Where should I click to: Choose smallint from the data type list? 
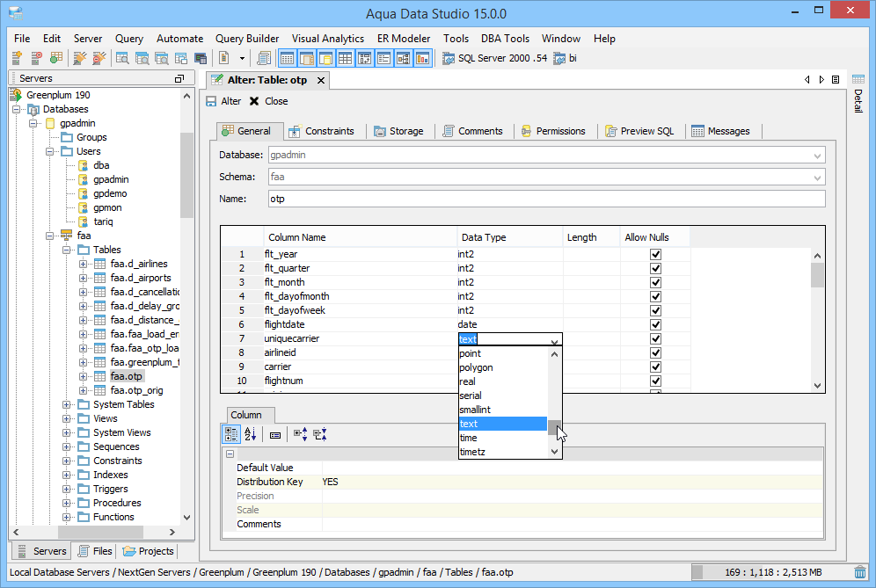point(503,410)
